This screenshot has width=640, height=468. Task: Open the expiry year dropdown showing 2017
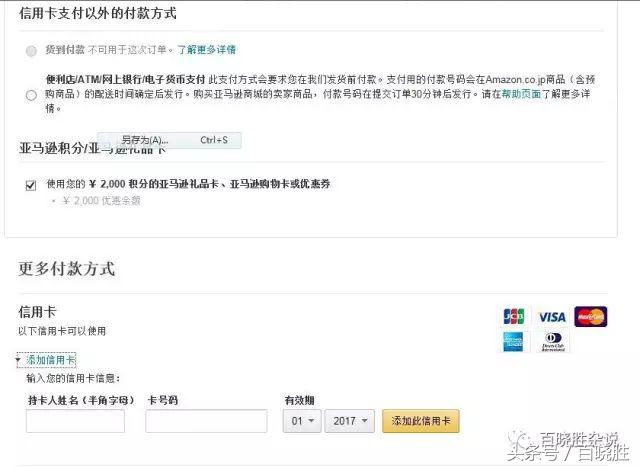pos(352,421)
